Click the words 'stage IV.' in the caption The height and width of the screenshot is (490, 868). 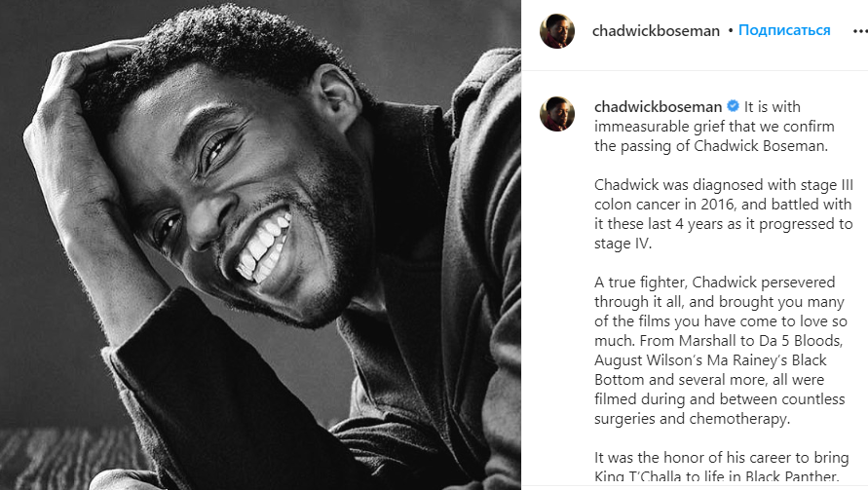click(623, 244)
